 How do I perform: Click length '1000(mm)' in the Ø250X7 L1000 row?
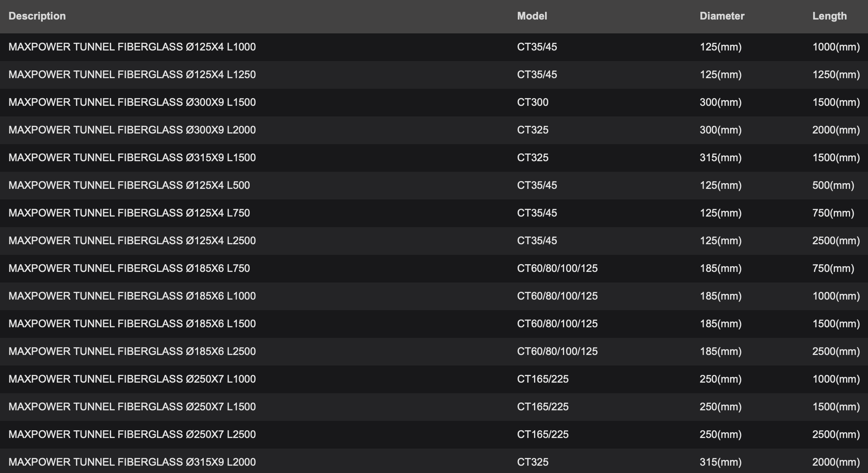pyautogui.click(x=836, y=379)
